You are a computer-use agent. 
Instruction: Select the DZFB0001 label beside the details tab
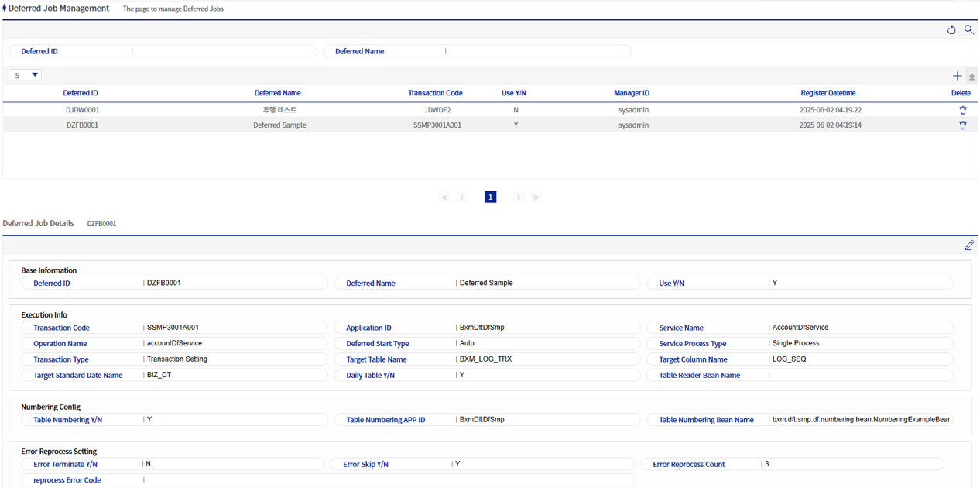click(x=101, y=223)
